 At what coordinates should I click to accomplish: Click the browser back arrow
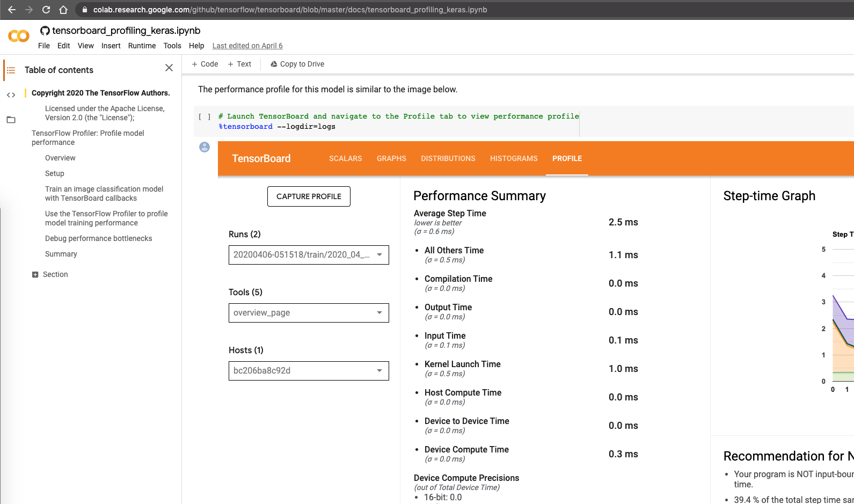[x=12, y=10]
